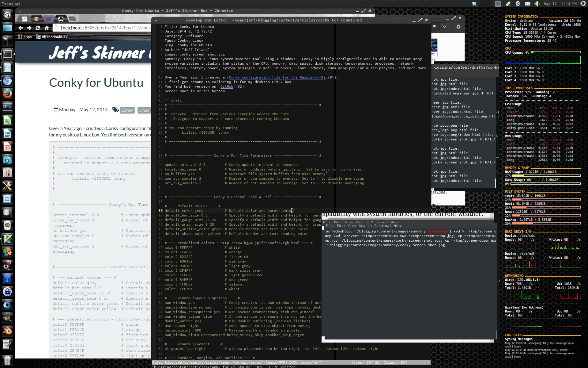This screenshot has height=368, width=588.
Task: Launch the Terminal from the launcher
Action: point(7,54)
